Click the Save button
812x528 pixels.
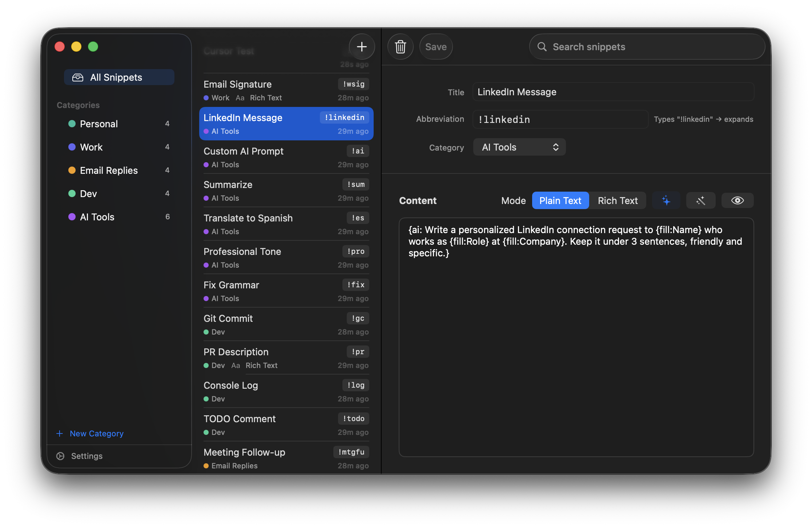point(436,47)
